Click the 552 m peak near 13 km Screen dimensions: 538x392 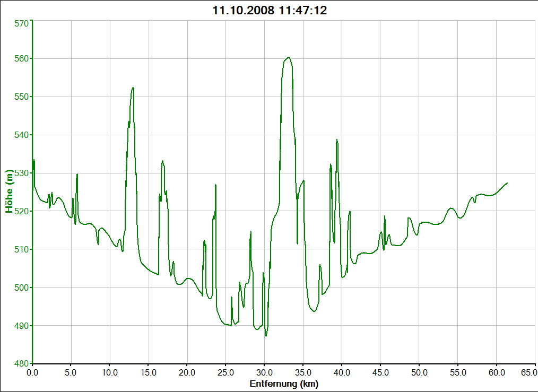coord(133,88)
